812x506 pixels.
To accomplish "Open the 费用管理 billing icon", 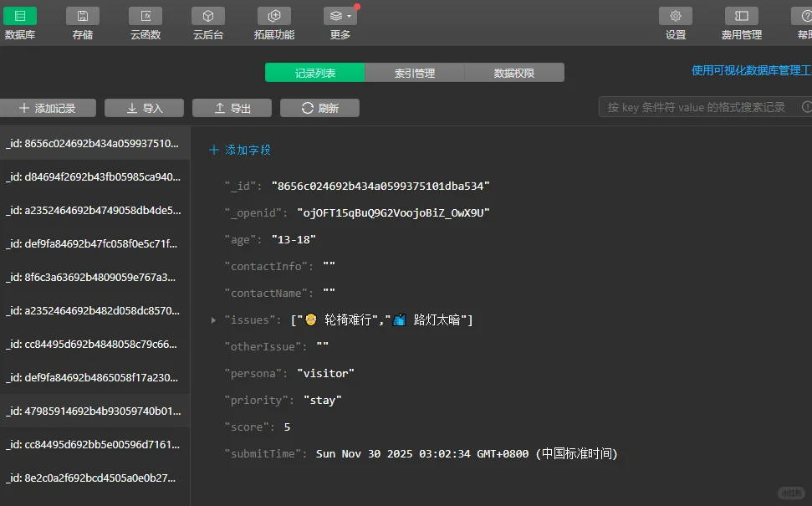I will [742, 16].
